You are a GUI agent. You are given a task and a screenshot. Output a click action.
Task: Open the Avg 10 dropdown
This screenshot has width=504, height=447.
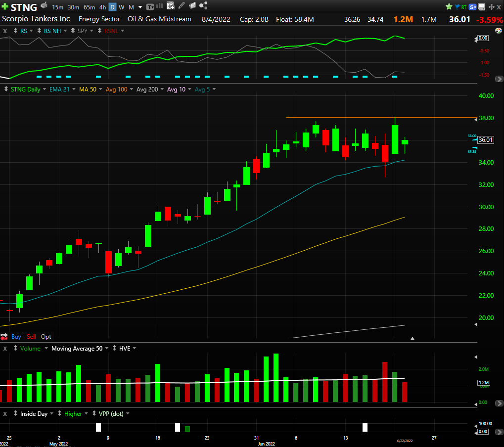189,89
